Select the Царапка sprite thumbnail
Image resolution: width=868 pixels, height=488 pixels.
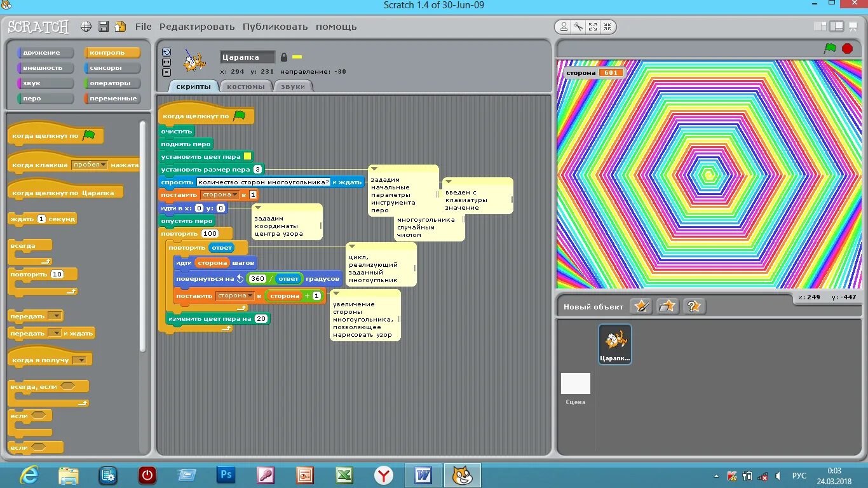point(614,344)
